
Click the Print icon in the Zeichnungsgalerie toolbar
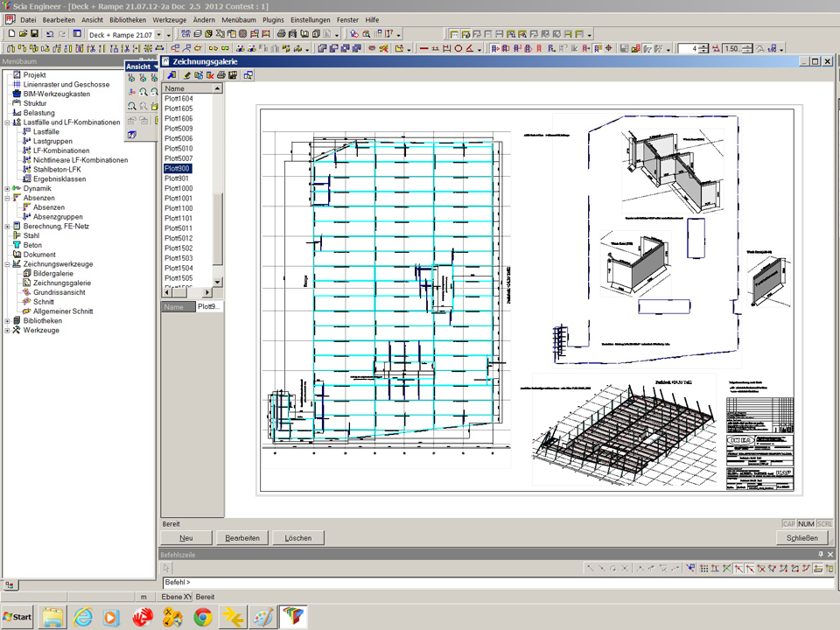pyautogui.click(x=222, y=75)
